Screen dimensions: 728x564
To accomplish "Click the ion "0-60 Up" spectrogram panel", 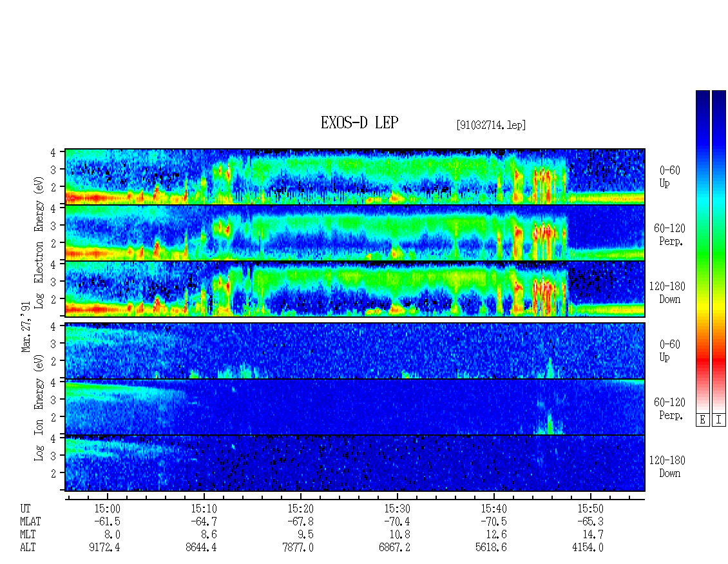I will point(355,351).
